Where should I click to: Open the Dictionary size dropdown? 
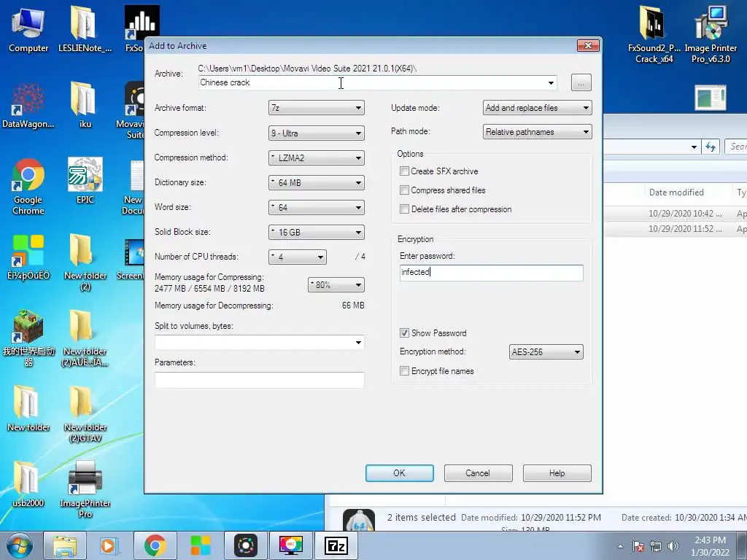317,183
